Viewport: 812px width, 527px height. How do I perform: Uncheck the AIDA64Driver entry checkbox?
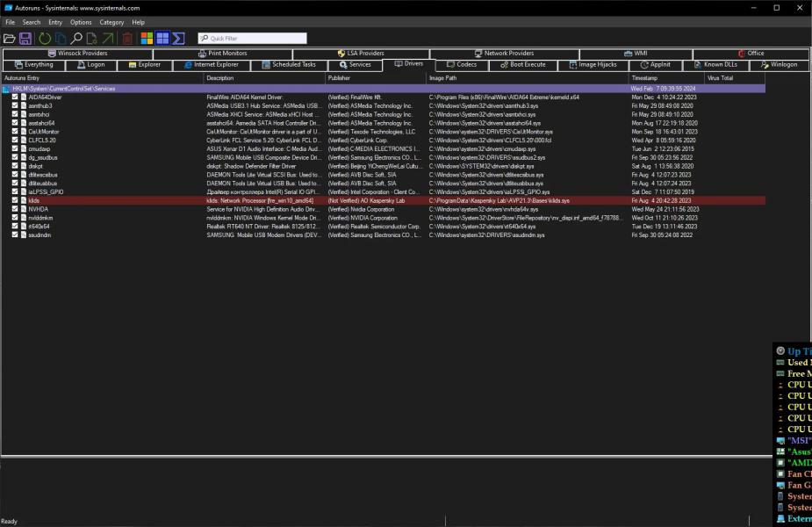(15, 97)
